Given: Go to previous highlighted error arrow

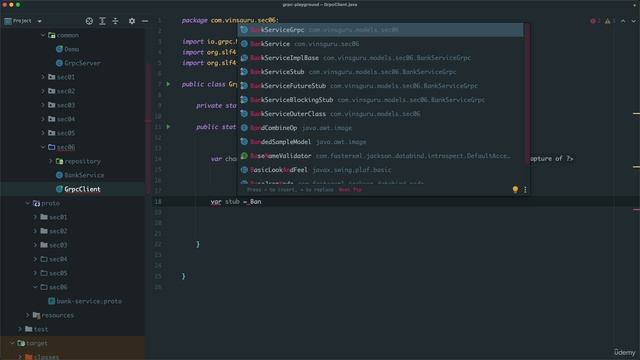Looking at the screenshot, I should [x=623, y=21].
